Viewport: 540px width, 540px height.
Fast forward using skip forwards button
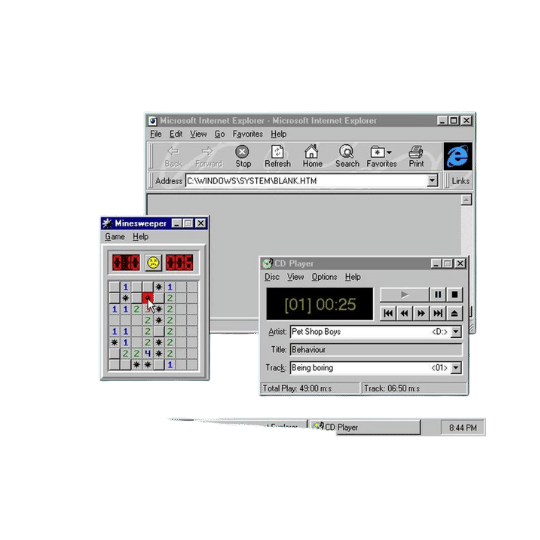[421, 313]
